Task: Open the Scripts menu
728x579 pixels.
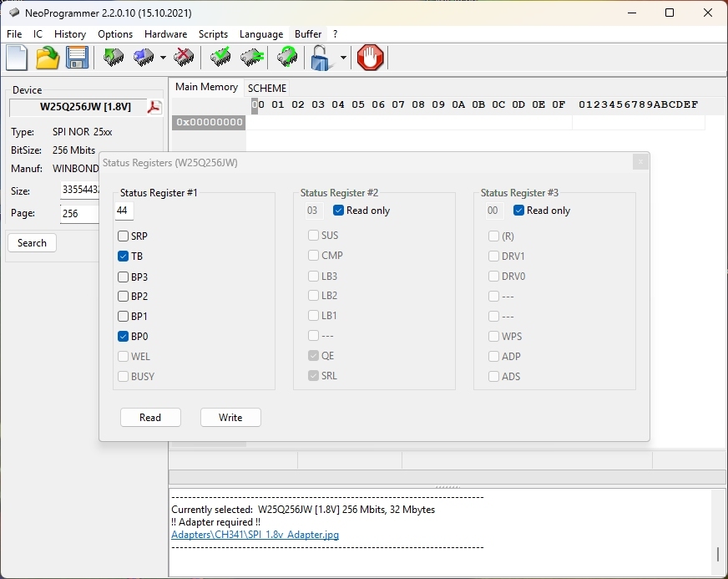Action: 213,34
